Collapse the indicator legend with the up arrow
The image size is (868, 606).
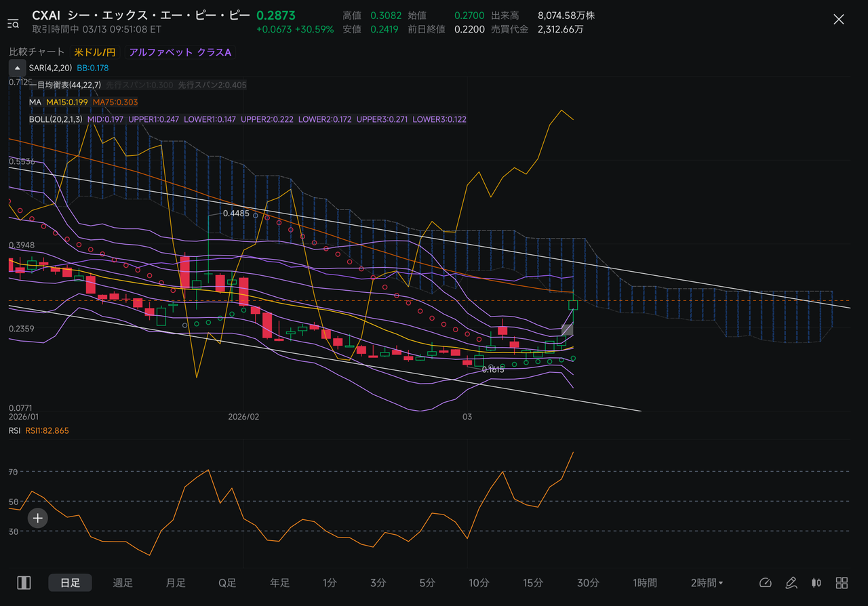pos(16,68)
